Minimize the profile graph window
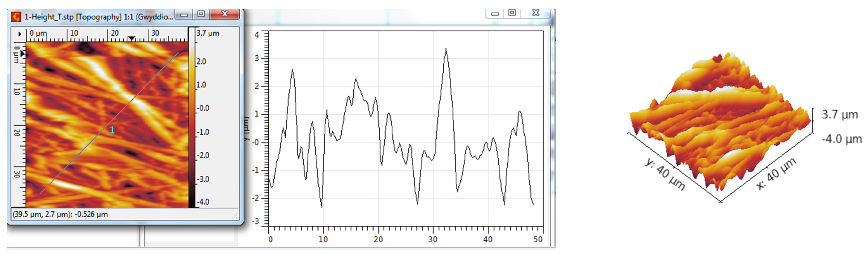868x254 pixels. click(x=495, y=13)
